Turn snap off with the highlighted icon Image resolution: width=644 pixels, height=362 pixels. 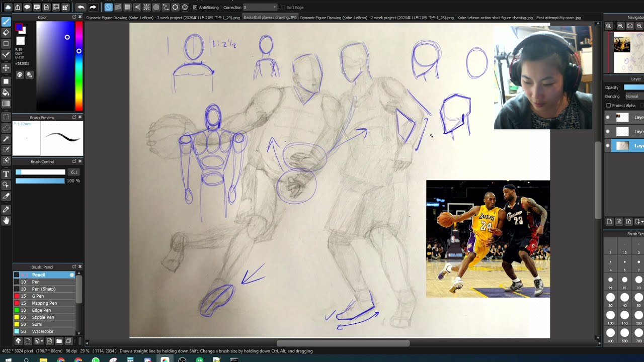tap(108, 8)
